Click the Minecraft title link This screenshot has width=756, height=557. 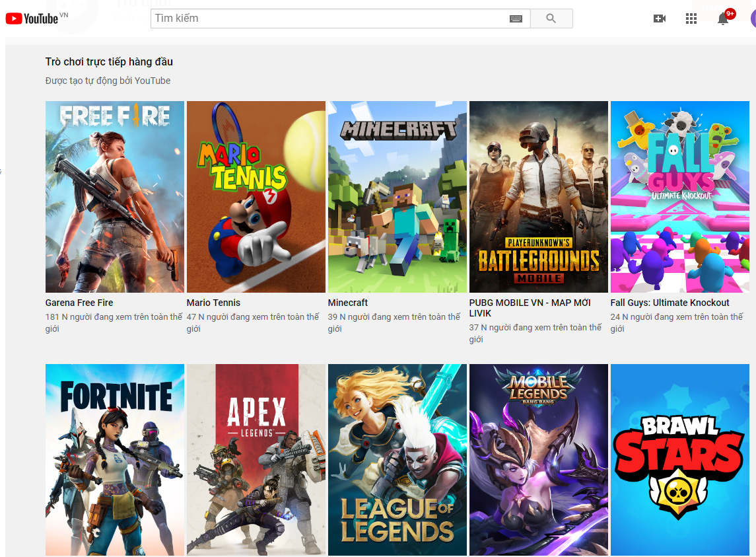point(347,303)
